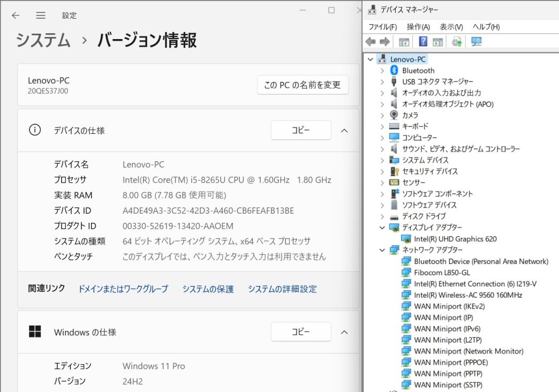Select Intel(R) Wireless-AC 9560 160MHz
The image size is (559, 392).
click(x=468, y=295)
